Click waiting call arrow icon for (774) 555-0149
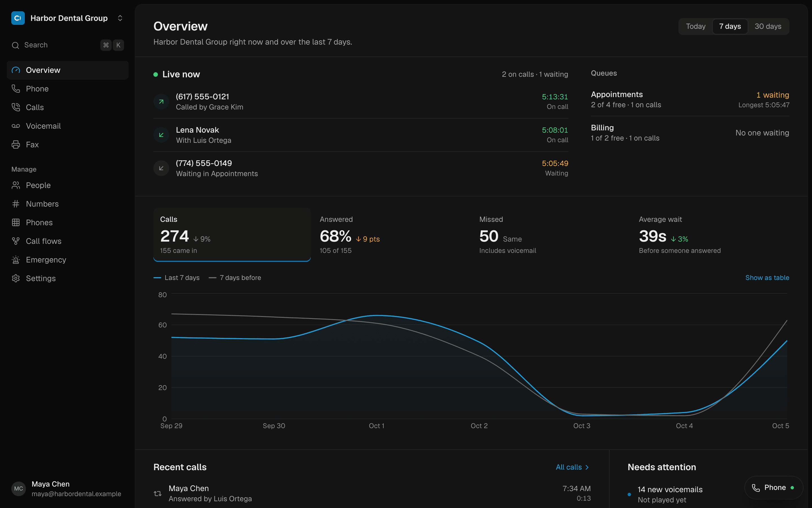 pyautogui.click(x=161, y=168)
